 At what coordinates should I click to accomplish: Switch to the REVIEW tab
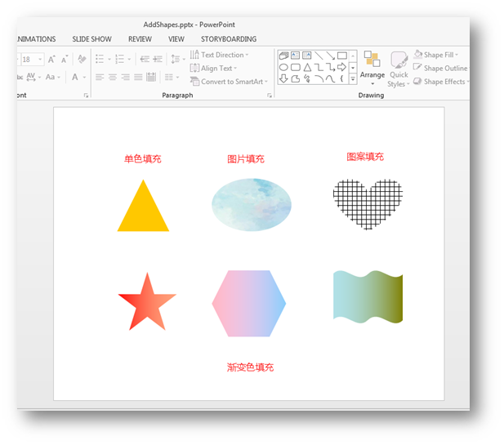tap(140, 39)
